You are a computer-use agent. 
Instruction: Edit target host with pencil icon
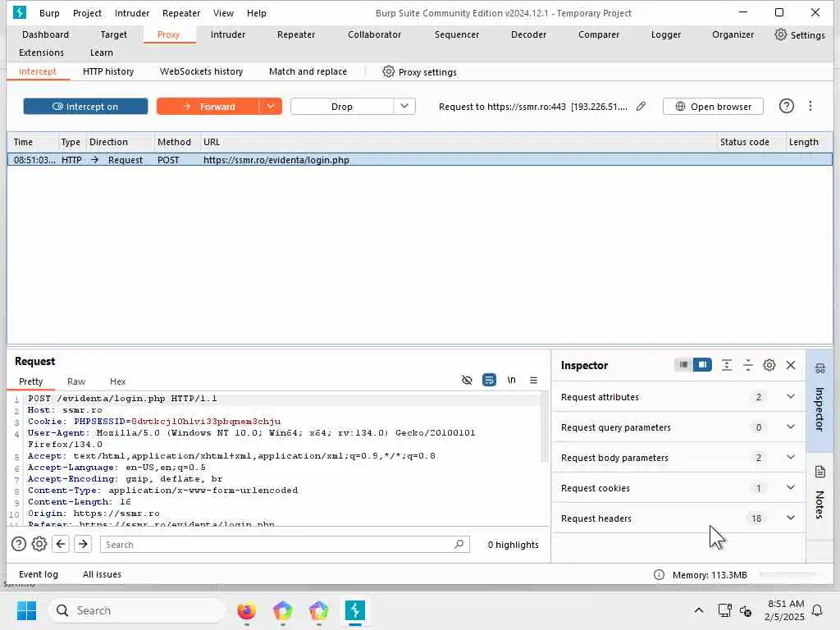[641, 106]
